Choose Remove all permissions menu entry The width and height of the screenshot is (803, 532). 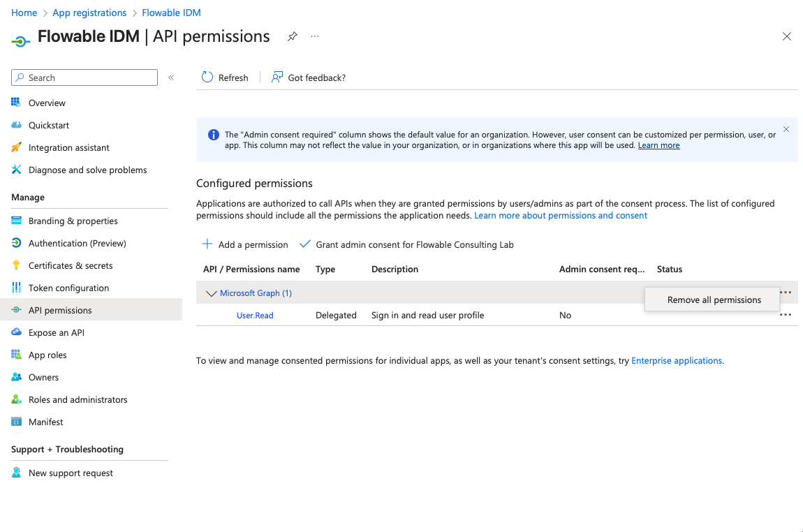[x=714, y=300]
